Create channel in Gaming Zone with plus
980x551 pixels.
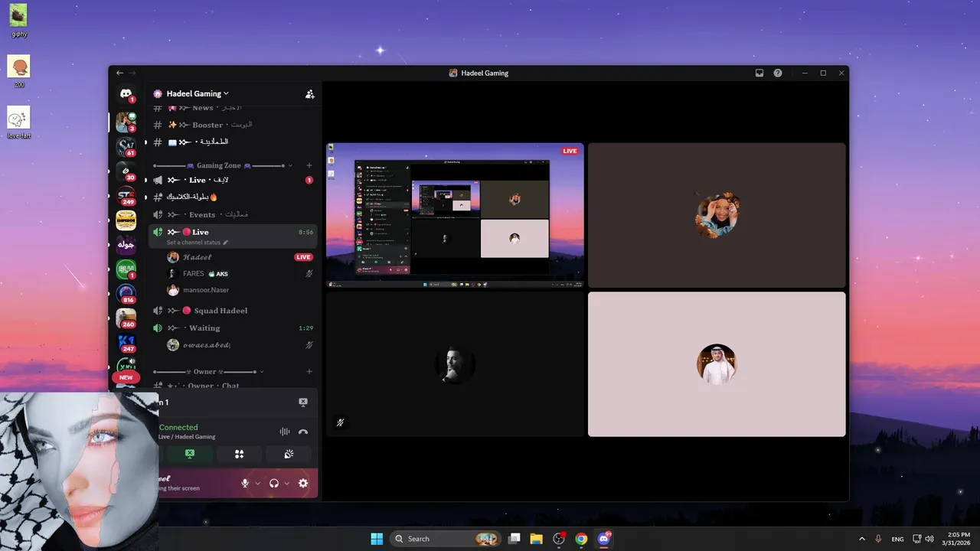(x=309, y=165)
